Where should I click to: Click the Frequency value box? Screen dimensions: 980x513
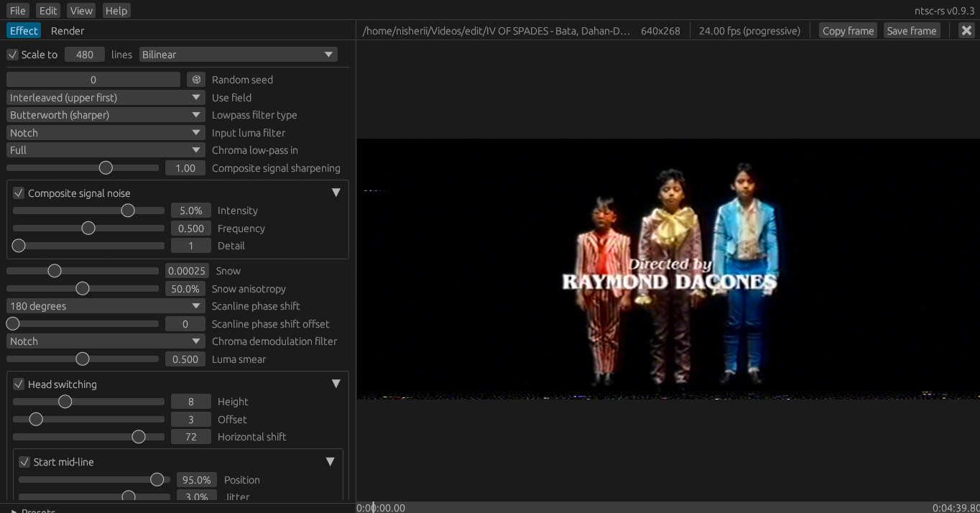click(x=191, y=228)
